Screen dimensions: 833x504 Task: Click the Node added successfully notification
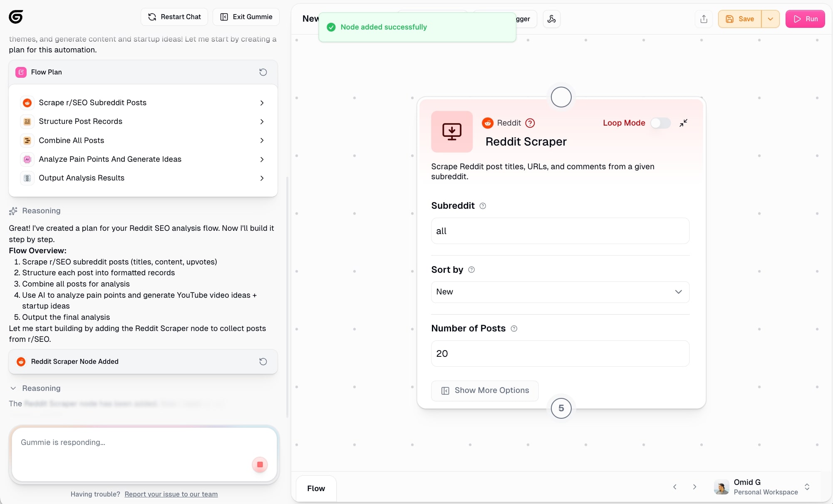click(417, 27)
